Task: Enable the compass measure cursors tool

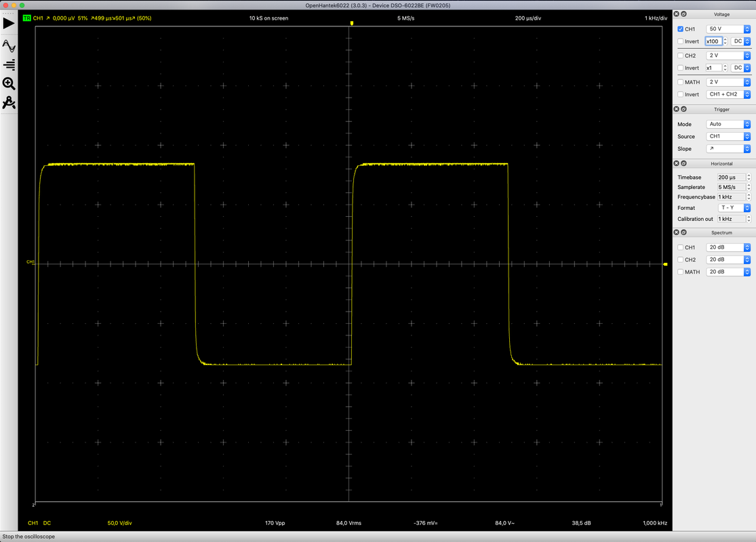Action: click(9, 102)
